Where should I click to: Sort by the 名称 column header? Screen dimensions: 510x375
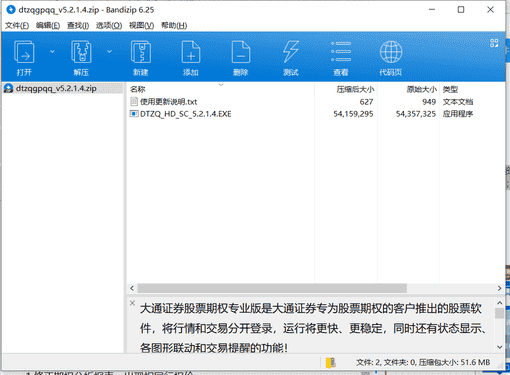click(137, 89)
